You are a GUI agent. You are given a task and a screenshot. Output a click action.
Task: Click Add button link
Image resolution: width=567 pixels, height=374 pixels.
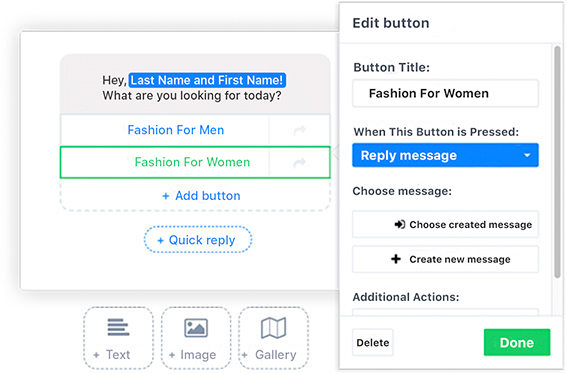coord(201,196)
